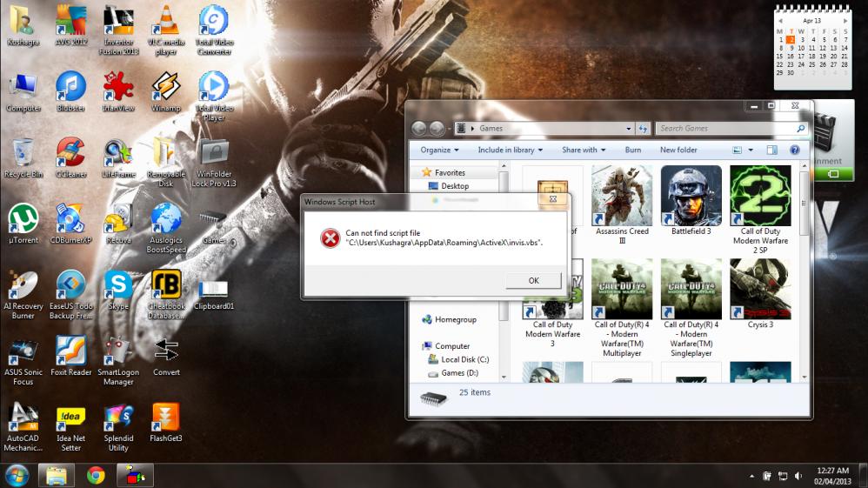Screen dimensions: 868x488
Task: Click the volume icon in system tray
Action: [798, 476]
